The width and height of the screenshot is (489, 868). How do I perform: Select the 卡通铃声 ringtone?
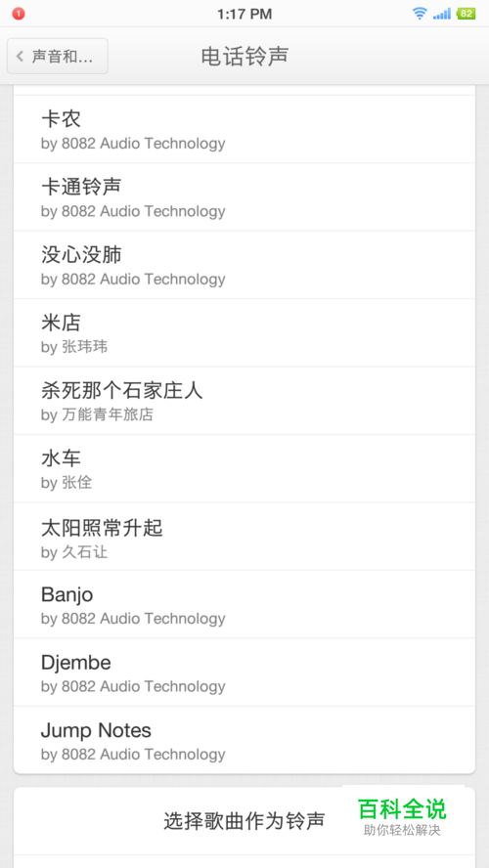point(244,197)
